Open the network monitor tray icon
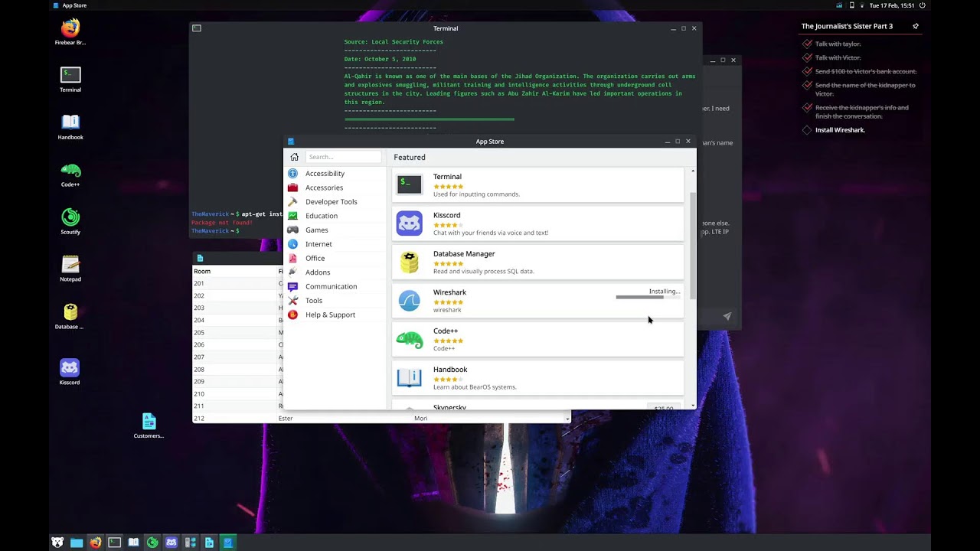 pyautogui.click(x=839, y=5)
